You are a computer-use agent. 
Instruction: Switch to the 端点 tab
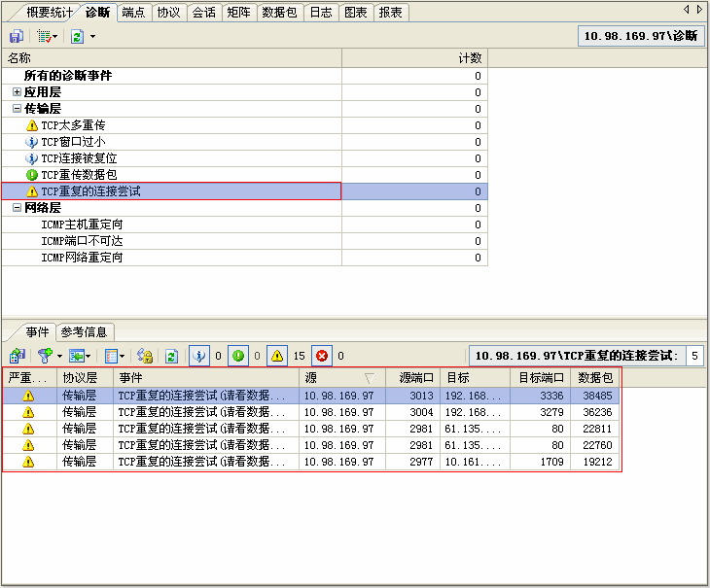pos(134,13)
